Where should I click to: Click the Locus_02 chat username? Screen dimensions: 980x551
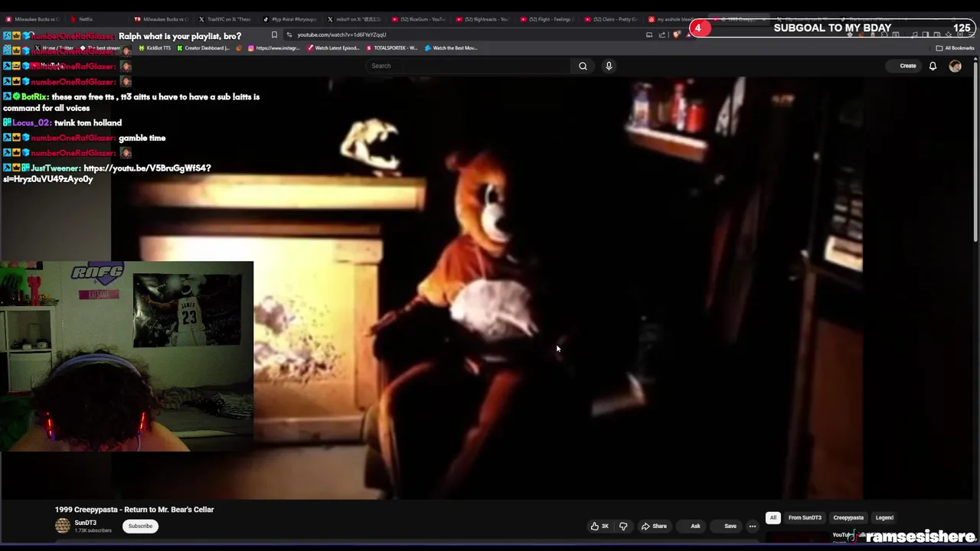(31, 122)
